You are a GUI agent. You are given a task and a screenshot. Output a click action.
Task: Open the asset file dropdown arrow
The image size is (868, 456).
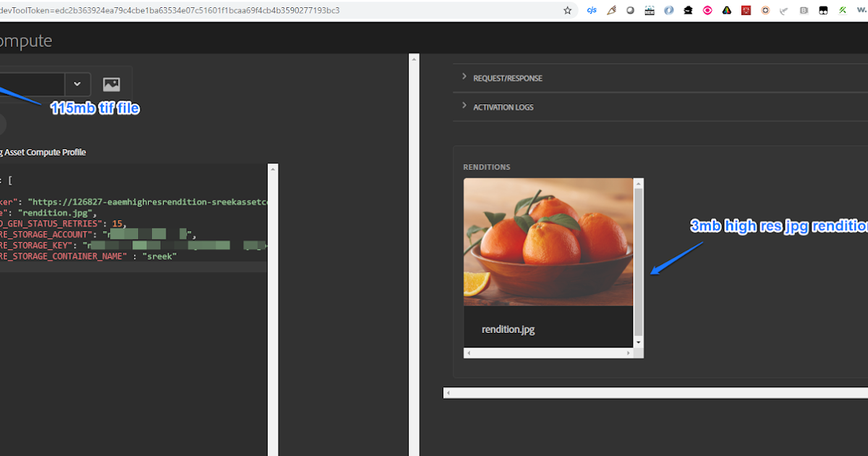coord(77,84)
